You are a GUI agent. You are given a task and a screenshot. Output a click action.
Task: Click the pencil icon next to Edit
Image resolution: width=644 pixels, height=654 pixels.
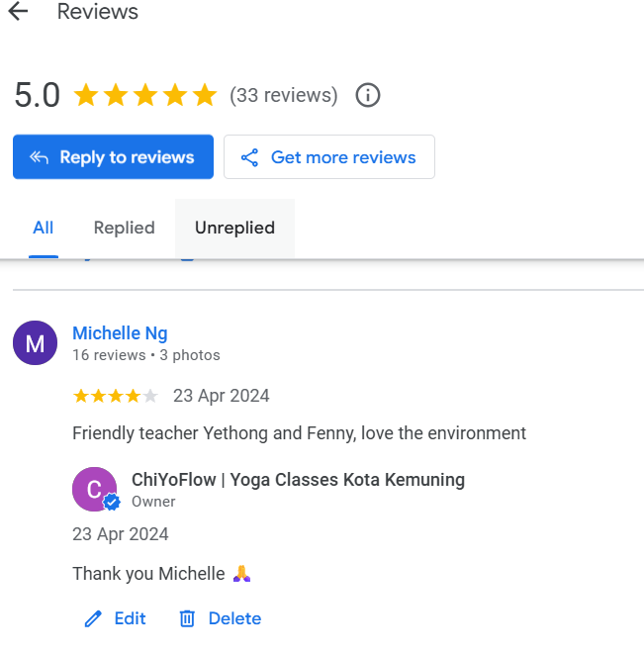[93, 618]
